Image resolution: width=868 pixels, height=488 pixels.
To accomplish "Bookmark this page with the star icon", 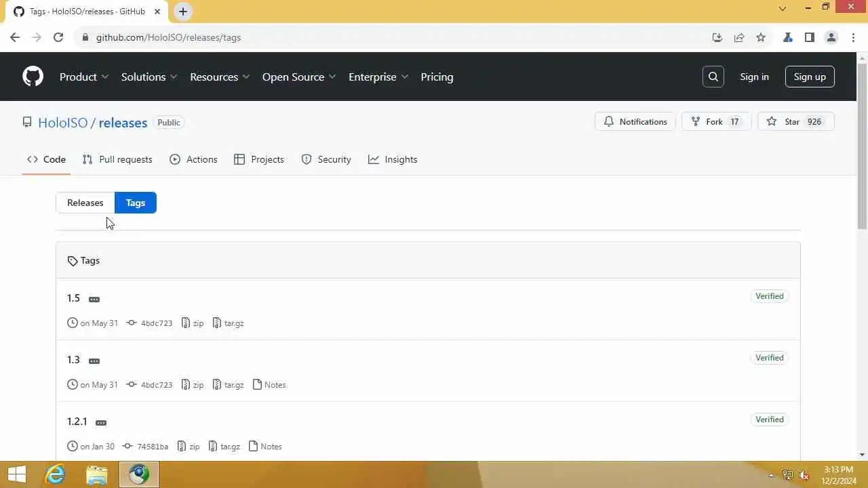I will tap(761, 37).
